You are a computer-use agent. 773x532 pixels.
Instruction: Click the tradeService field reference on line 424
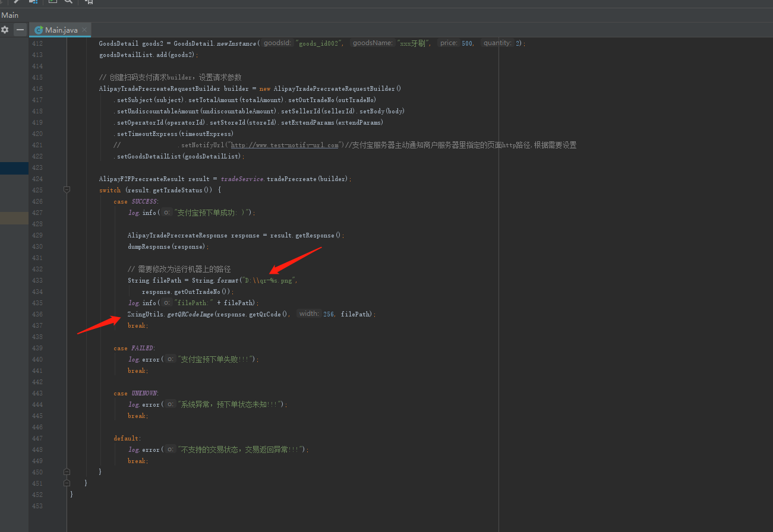[x=242, y=179]
